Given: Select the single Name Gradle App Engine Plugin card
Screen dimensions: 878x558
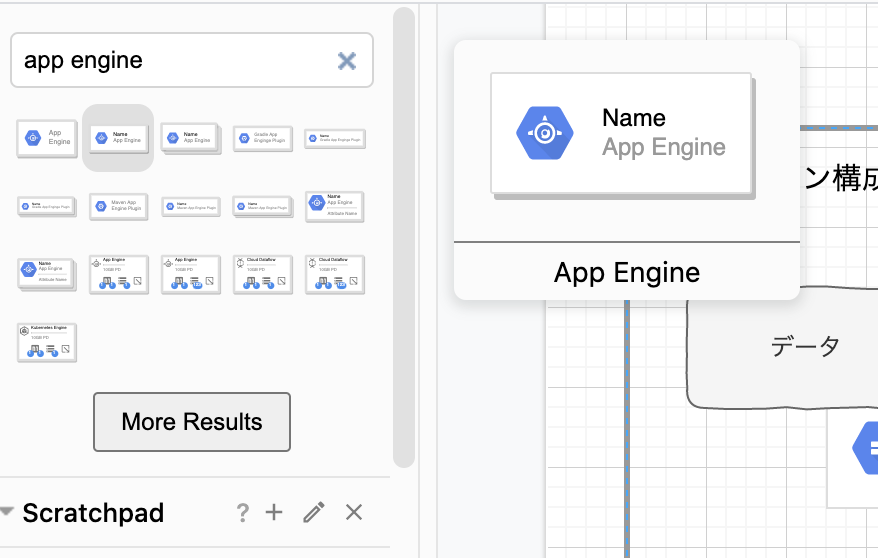Looking at the screenshot, I should pos(335,138).
